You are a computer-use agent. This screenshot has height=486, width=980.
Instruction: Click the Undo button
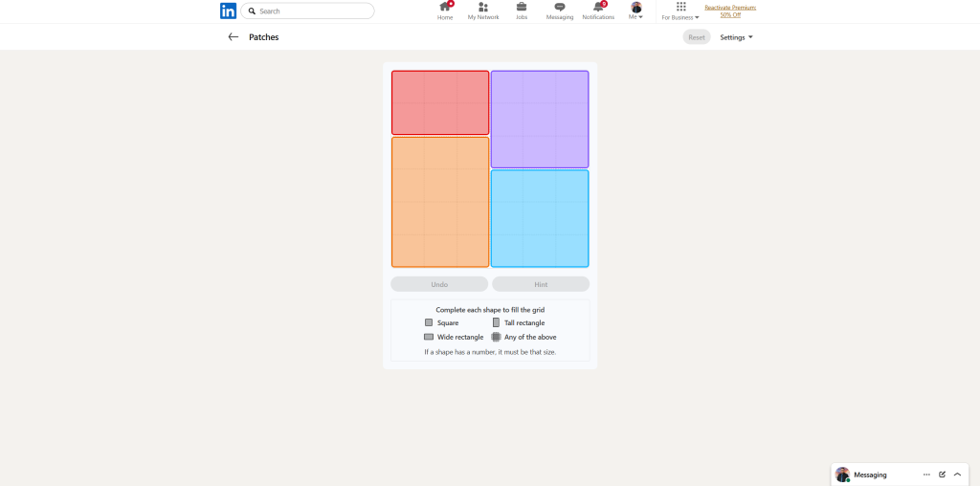439,284
